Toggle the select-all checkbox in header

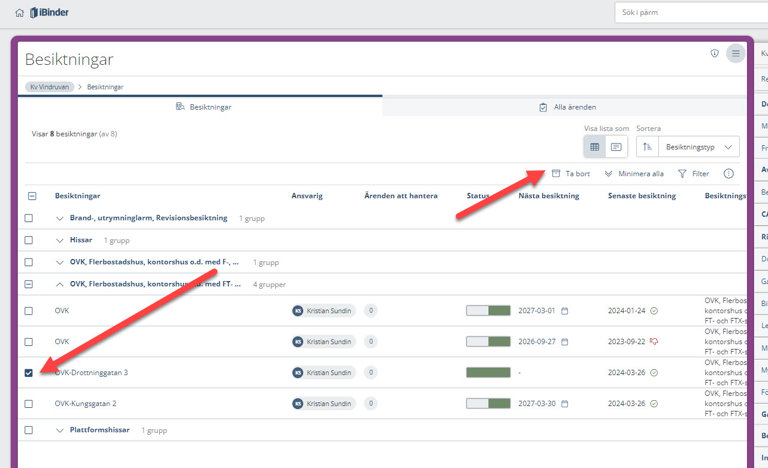32,196
